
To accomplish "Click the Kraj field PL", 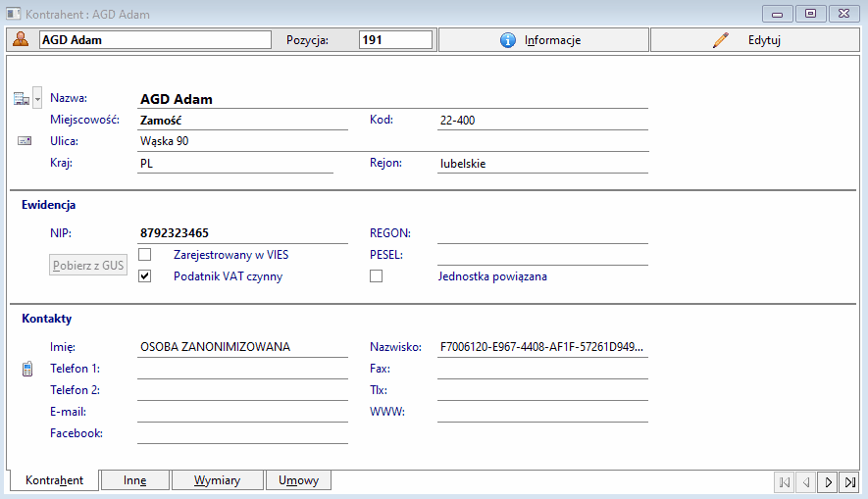I will [x=235, y=164].
